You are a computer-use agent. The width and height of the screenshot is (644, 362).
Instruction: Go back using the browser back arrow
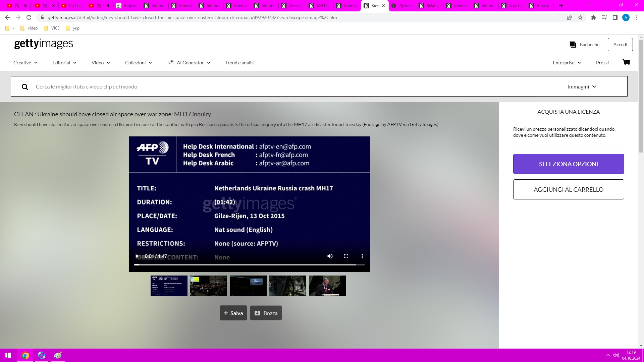(7, 17)
